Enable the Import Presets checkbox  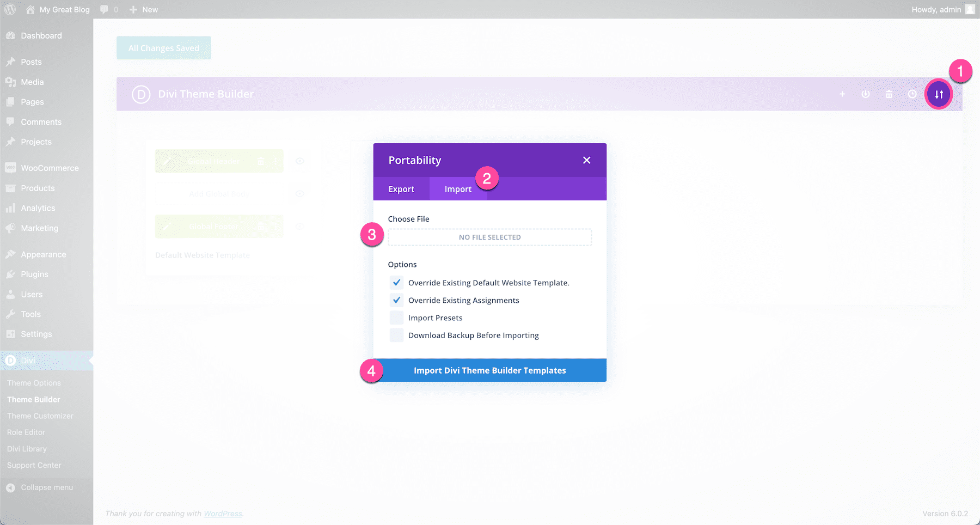tap(396, 318)
